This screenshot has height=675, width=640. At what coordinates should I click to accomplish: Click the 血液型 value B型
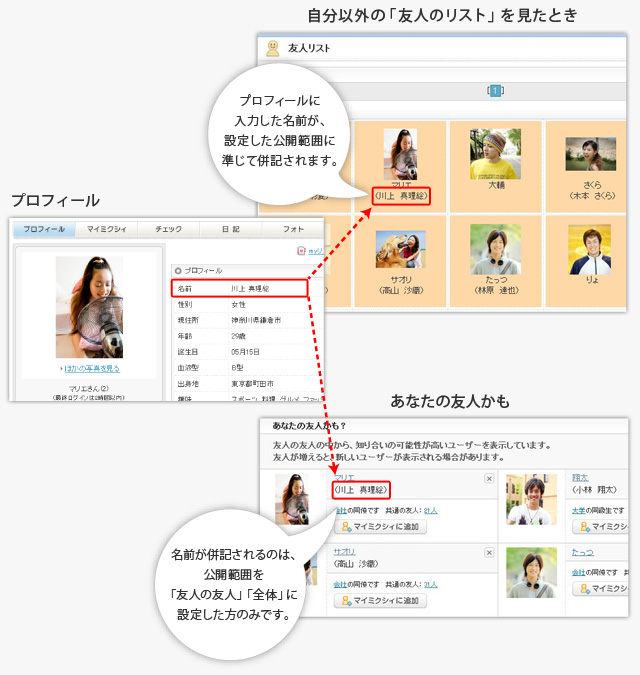tap(237, 368)
